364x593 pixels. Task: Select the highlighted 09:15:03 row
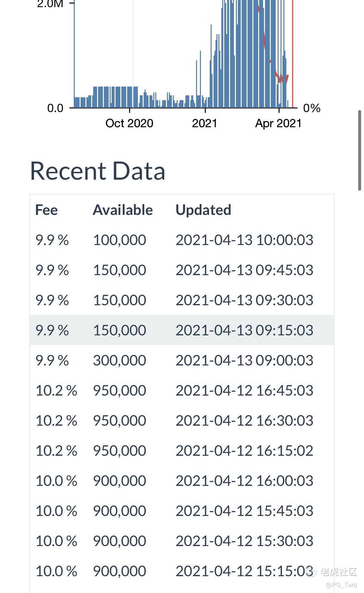[182, 330]
